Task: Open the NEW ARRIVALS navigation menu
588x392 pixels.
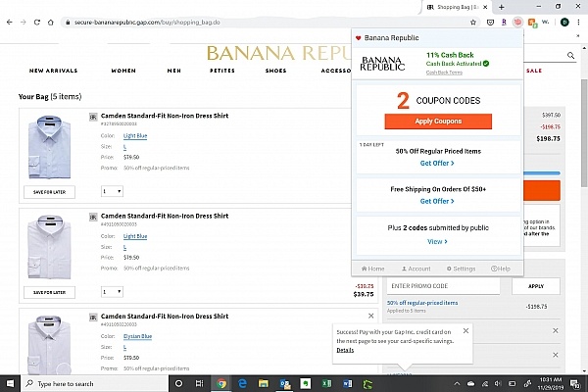Action: coord(53,71)
